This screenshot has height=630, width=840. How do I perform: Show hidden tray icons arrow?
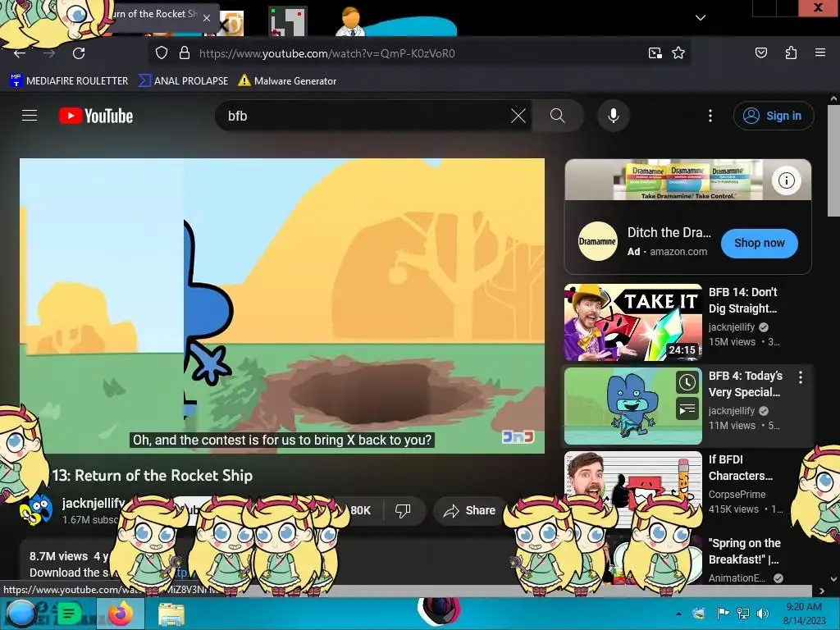pyautogui.click(x=678, y=614)
